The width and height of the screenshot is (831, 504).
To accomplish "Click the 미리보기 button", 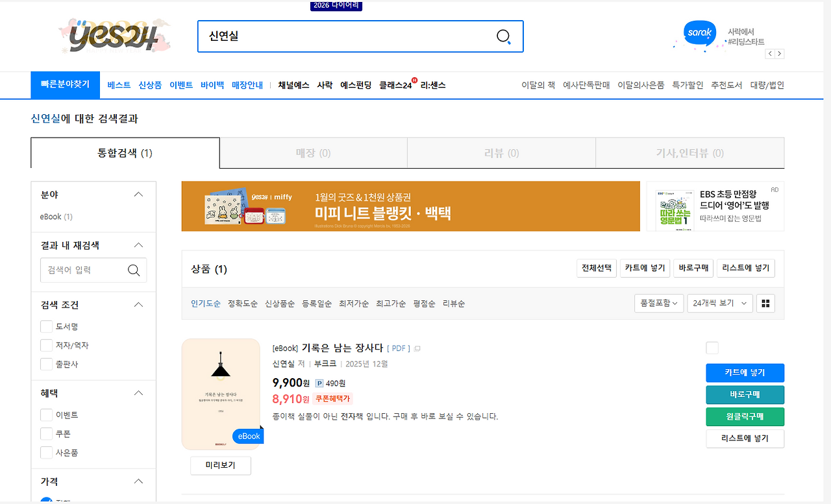I will click(x=220, y=465).
